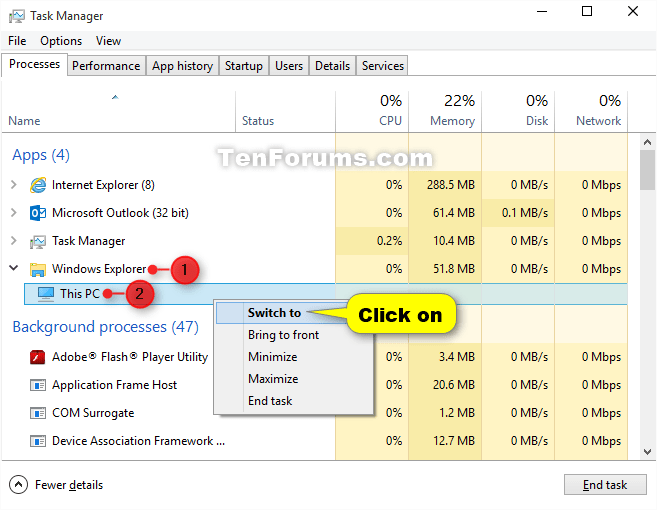Click the This PC monitor icon
Viewport: 657px width, 510px height.
(x=46, y=294)
